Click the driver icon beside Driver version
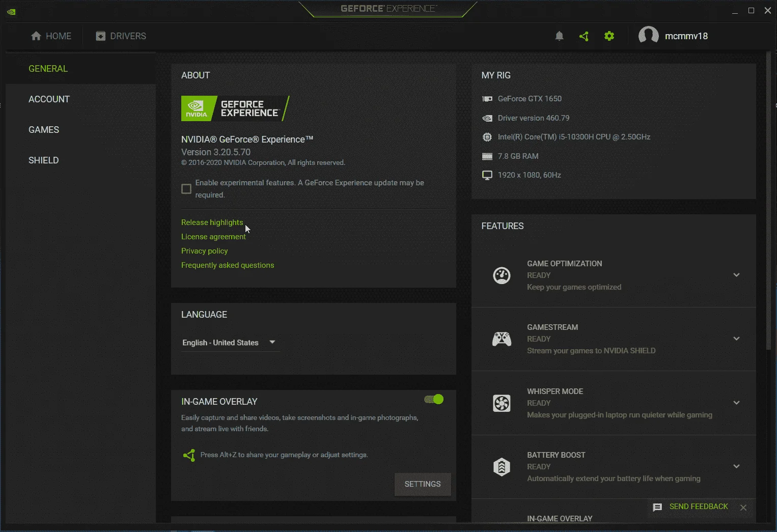Viewport: 777px width, 532px height. click(487, 118)
